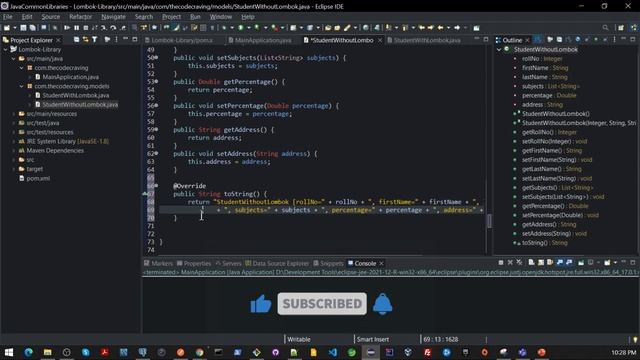Click Remove Launch icon in Console
Image resolution: width=640 pixels, height=360 pixels.
click(x=510, y=262)
